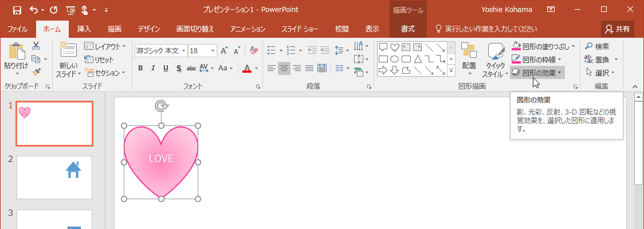Open line spacing dropdown
Screen dimensions: 644x229
click(x=341, y=50)
